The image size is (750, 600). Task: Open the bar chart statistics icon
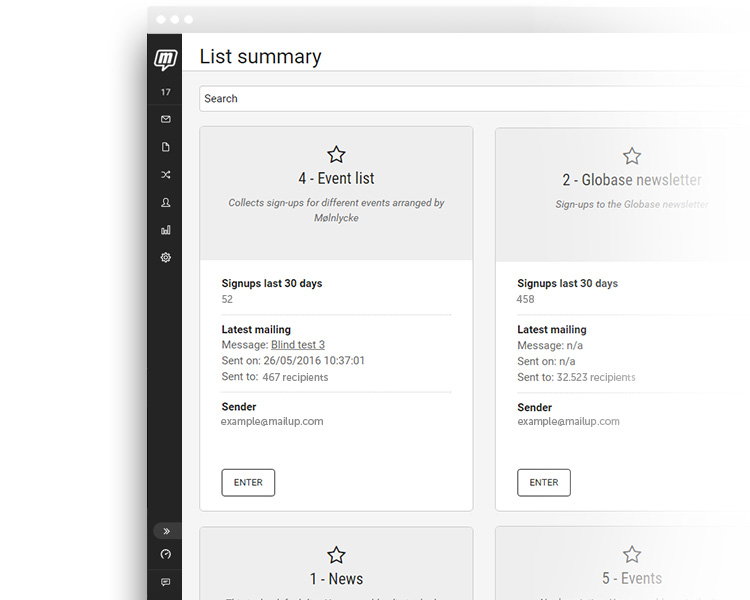165,230
